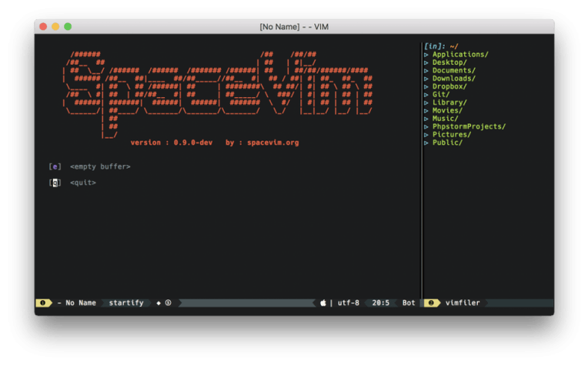Click the SpaceVim ASCII art logo
588x365 pixels.
tap(218, 95)
